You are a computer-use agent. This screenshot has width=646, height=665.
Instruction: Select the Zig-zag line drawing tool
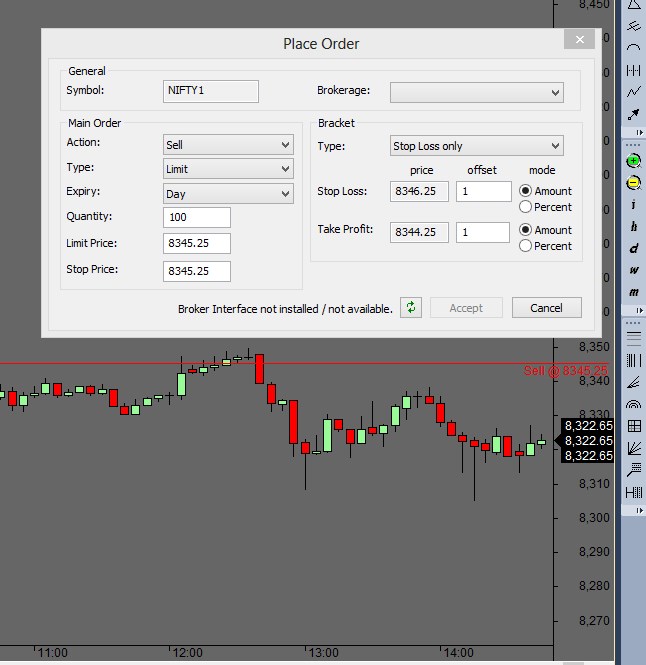click(634, 92)
